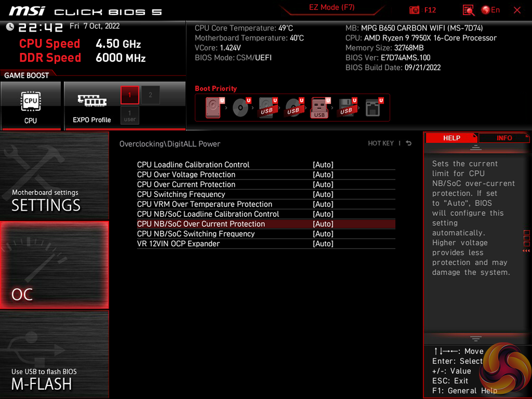Select CPU NB/SoC Over Current Protection
The image size is (532, 399).
pos(201,224)
